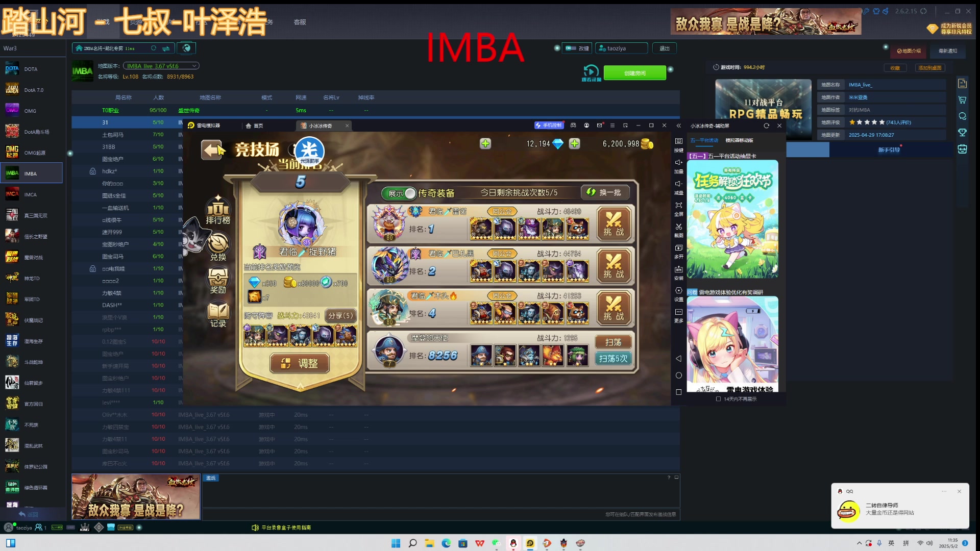Screen dimensions: 980x551
Task: Open the emulator gamepad icon in title bar
Action: tap(573, 126)
